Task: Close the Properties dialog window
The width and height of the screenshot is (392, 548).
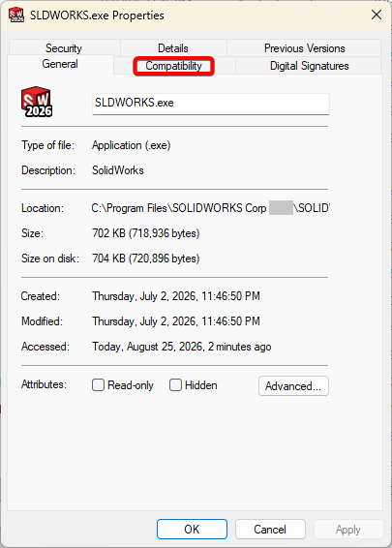Action: tap(377, 15)
